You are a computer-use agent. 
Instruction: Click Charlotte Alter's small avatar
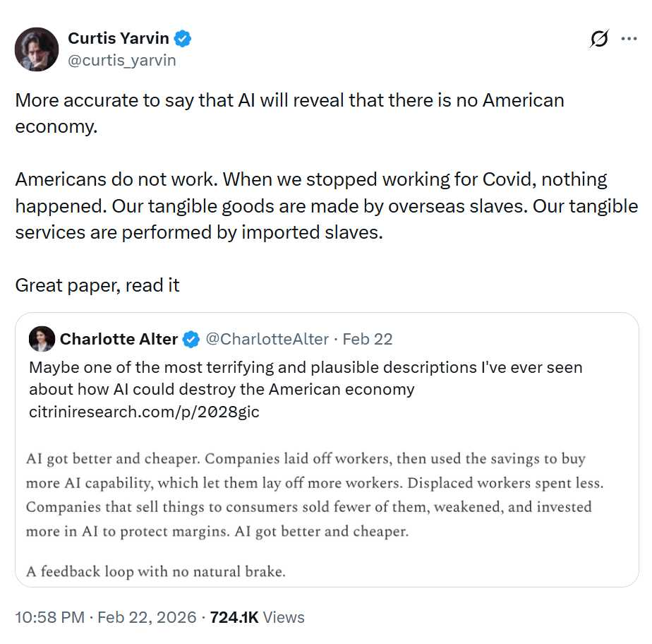pyautogui.click(x=42, y=340)
